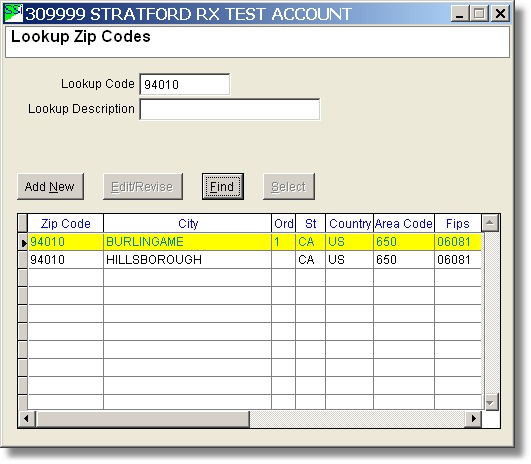531x464 pixels.
Task: Click row selector for HILLSBOROUGH row
Action: (23, 260)
